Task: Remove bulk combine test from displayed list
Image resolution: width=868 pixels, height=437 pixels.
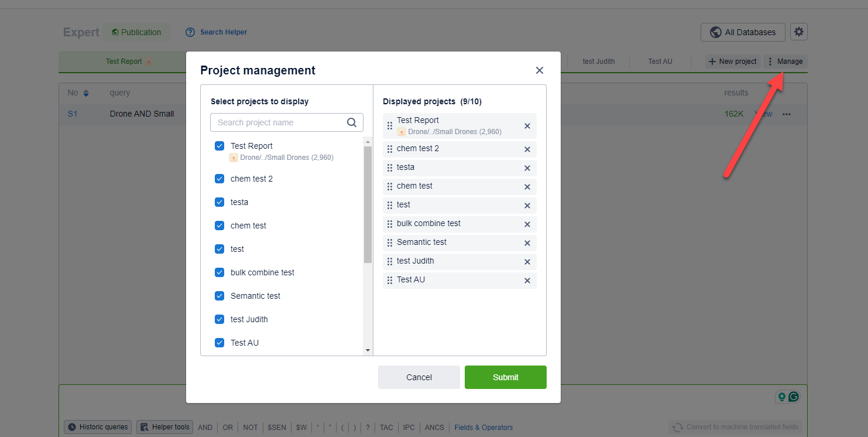Action: click(527, 224)
